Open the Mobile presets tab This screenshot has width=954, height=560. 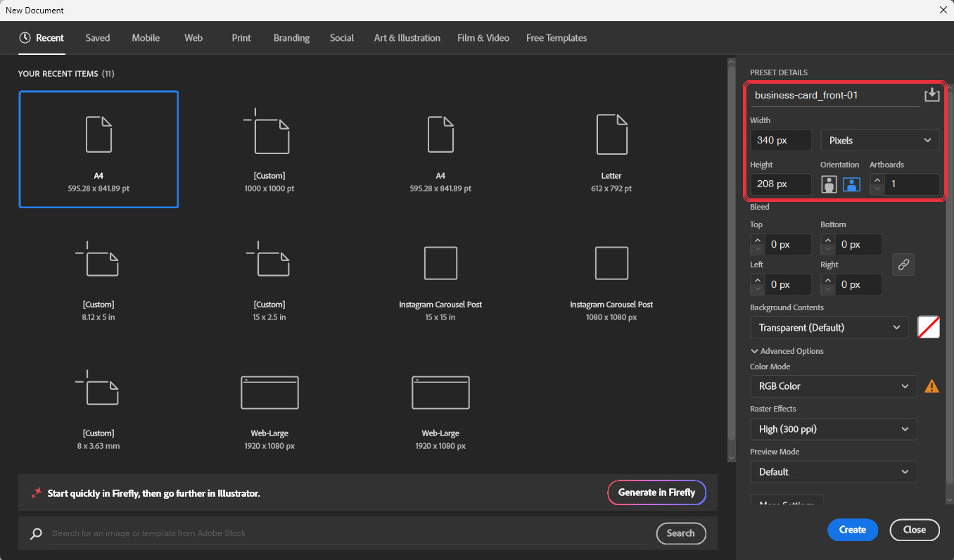pyautogui.click(x=146, y=38)
